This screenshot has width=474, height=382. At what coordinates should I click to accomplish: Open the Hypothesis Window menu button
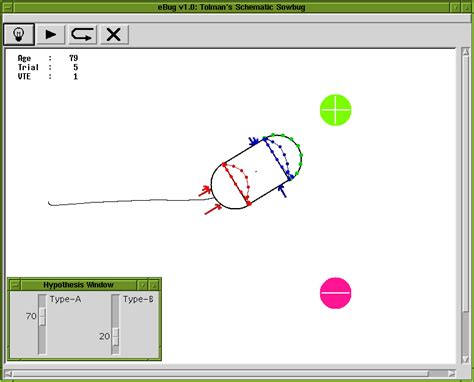tap(14, 285)
